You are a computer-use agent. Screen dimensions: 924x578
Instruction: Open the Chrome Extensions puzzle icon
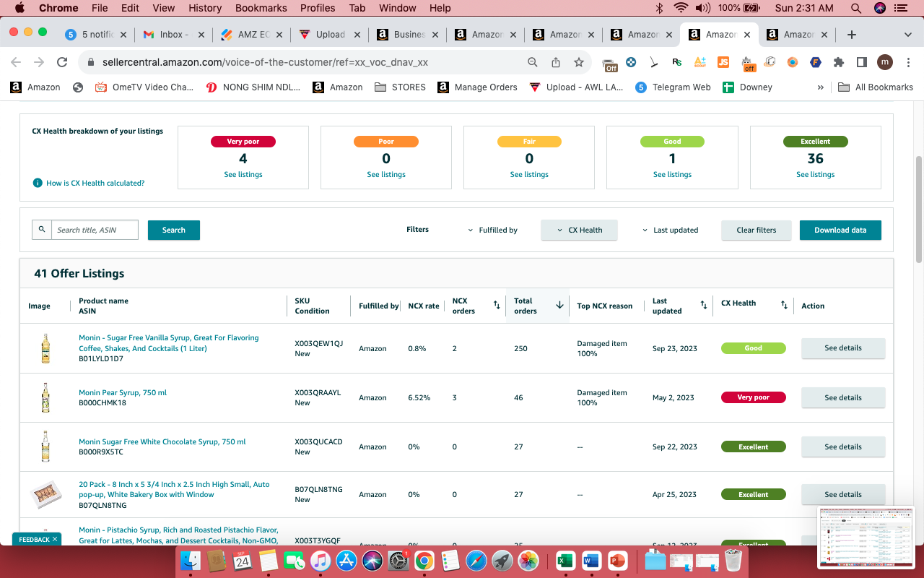[x=839, y=62]
